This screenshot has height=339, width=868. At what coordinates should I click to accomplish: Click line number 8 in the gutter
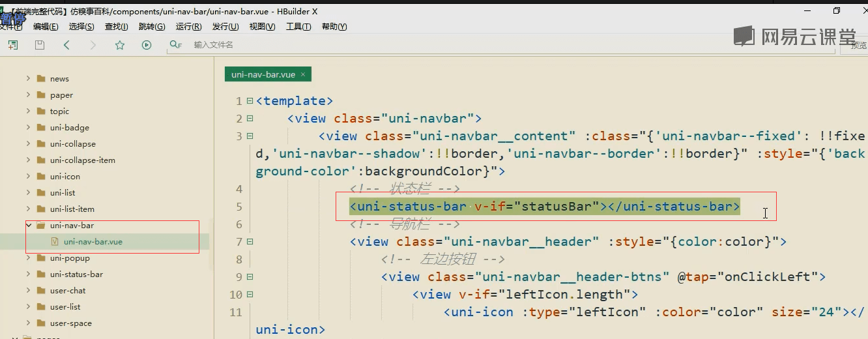239,259
